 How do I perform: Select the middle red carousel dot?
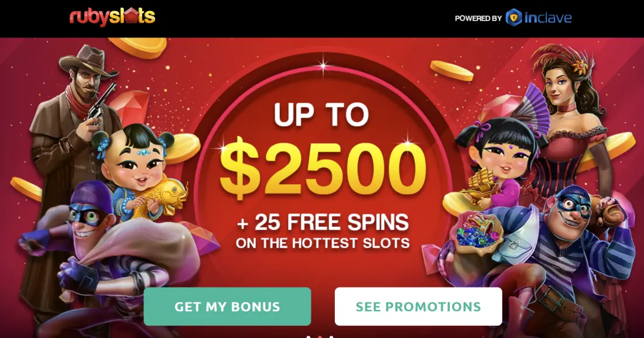pos(320,337)
